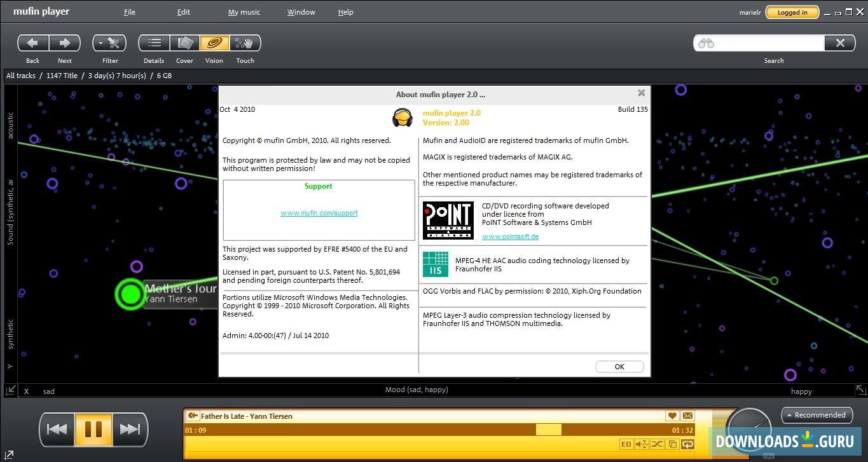Confirm the About dialog with OK

click(x=619, y=367)
